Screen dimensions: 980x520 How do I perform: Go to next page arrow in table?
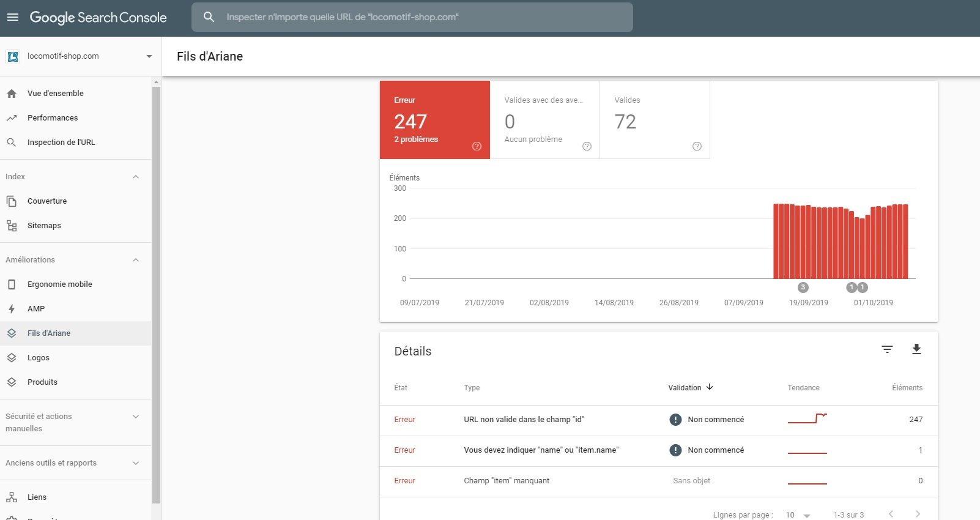tap(918, 514)
